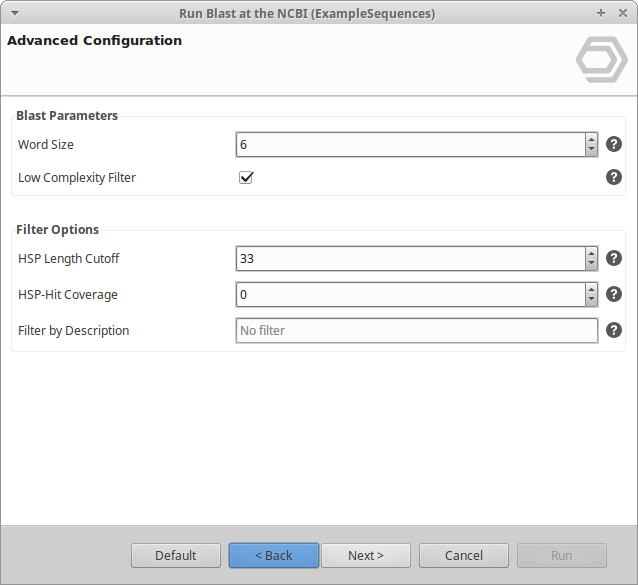
Task: Open help for HSP Length Cutoff
Action: pos(614,258)
